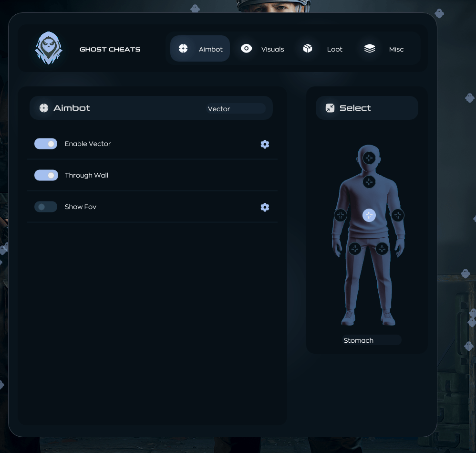Select the head target marker on figure
This screenshot has width=476, height=453.
pyautogui.click(x=369, y=158)
